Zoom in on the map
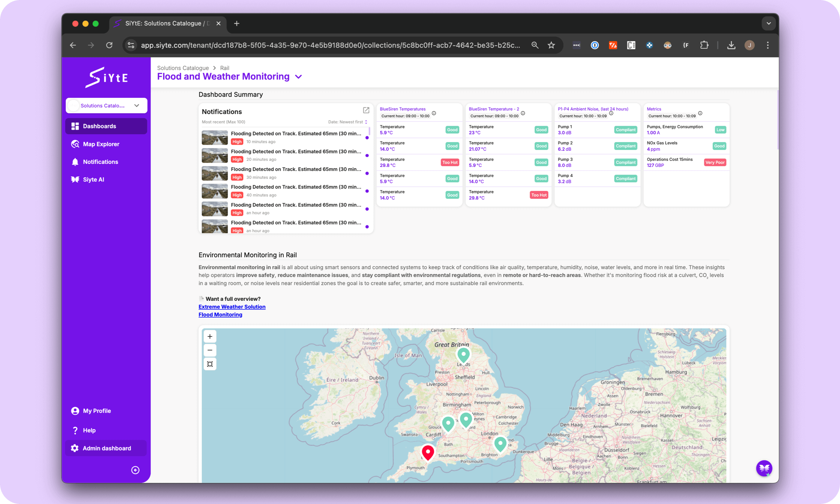Screen dimensions: 840x504 (x=210, y=336)
